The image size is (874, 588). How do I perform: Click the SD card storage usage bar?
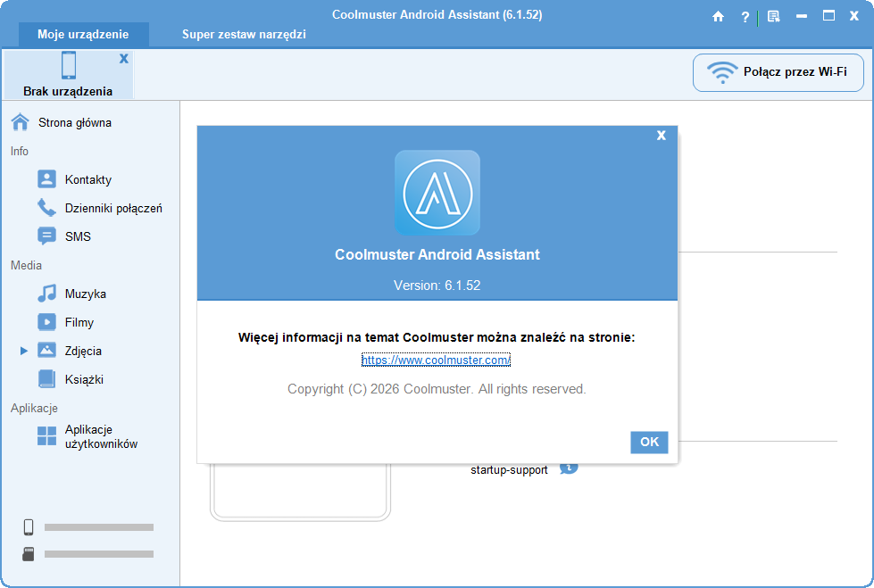coord(99,554)
